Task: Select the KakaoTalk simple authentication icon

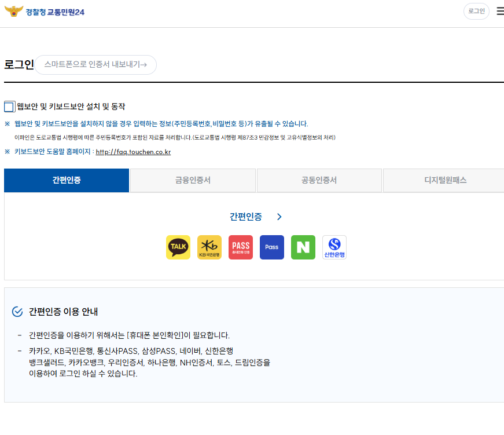Action: (x=178, y=247)
